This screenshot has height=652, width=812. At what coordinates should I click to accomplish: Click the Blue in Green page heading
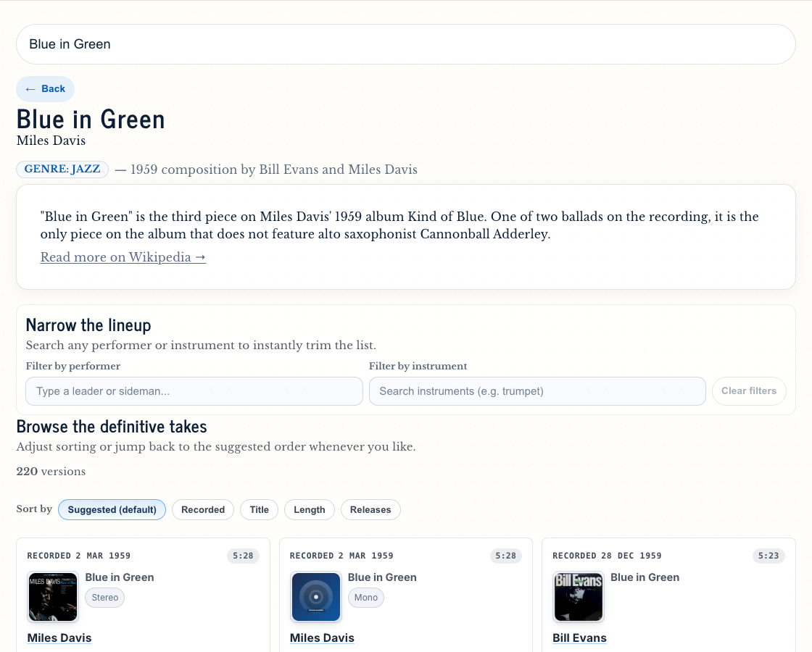point(91,120)
